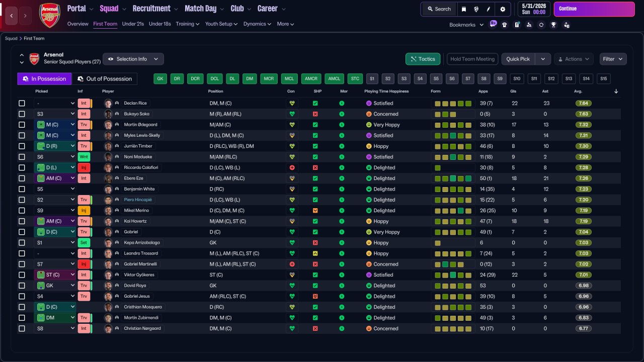
Task: Click the GK position slot chip
Action: 160,79
